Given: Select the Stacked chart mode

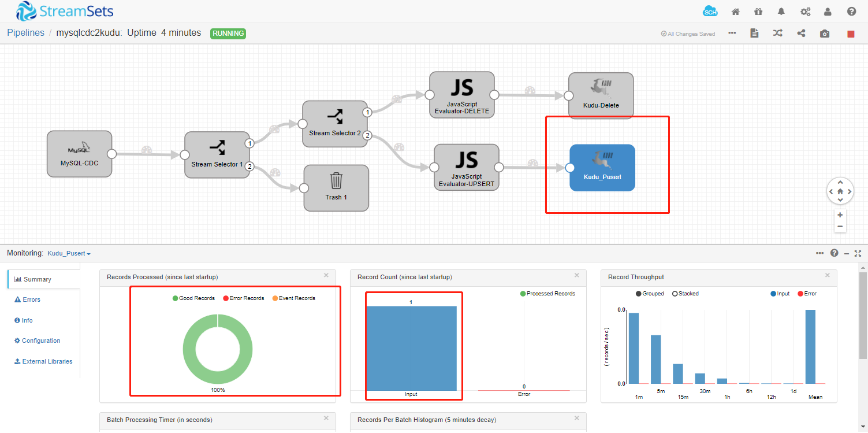Looking at the screenshot, I should [686, 294].
